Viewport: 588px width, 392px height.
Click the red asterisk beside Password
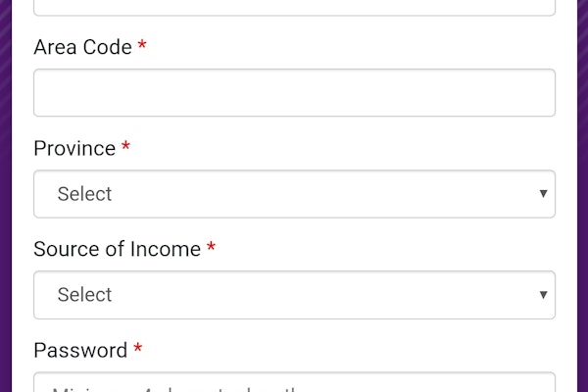[x=138, y=350]
